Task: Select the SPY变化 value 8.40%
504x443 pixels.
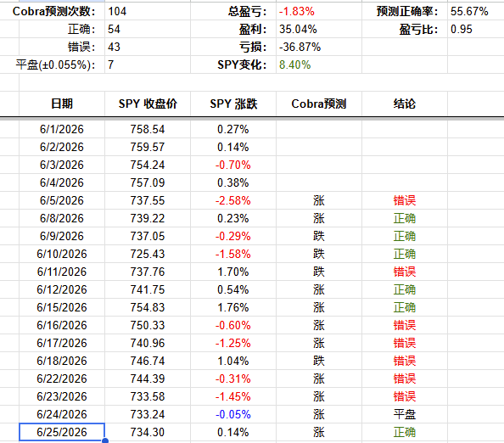Action: point(319,64)
